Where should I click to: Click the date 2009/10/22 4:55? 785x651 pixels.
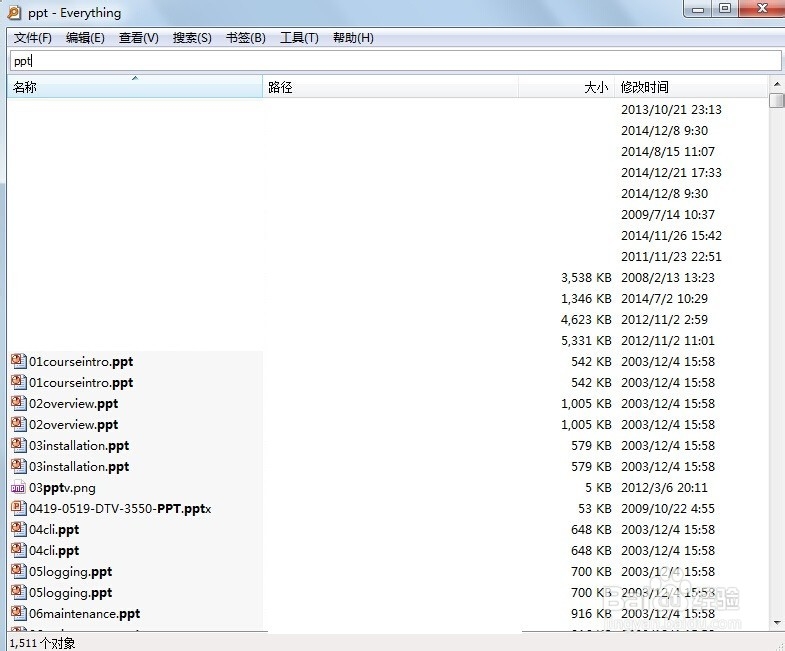coord(668,508)
